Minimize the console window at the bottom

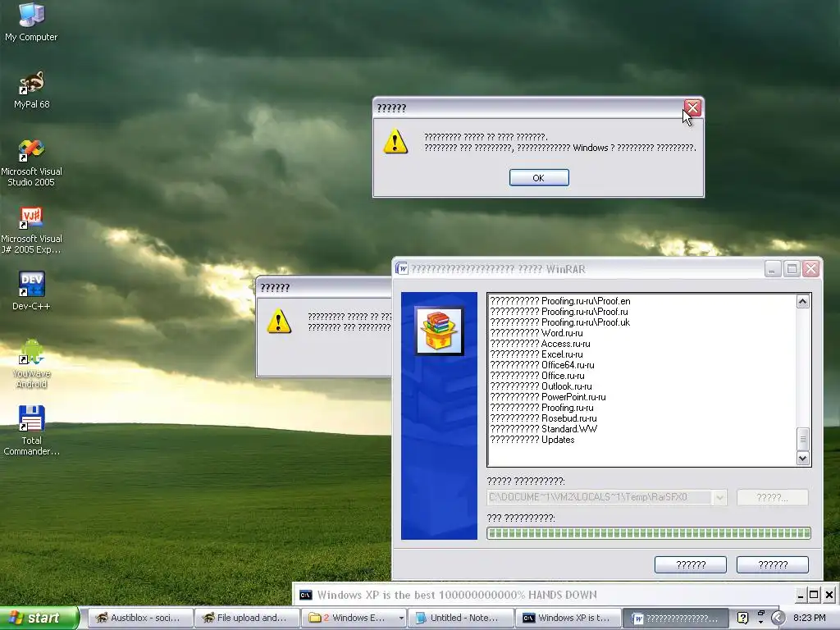[801, 595]
